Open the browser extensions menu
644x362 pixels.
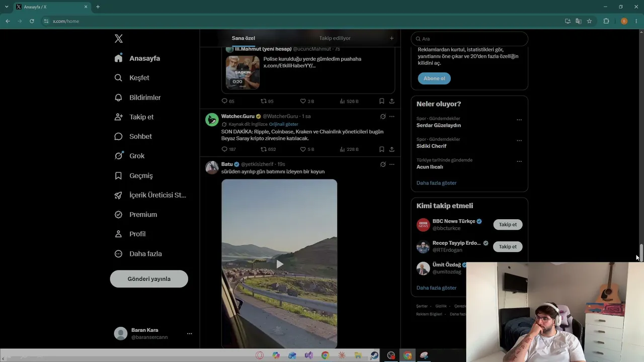pos(606,21)
